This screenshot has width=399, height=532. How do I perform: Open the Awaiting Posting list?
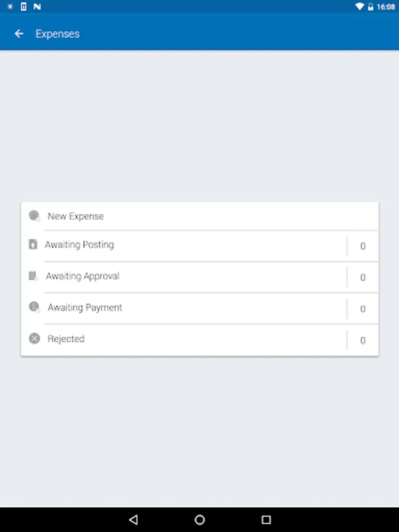79,245
